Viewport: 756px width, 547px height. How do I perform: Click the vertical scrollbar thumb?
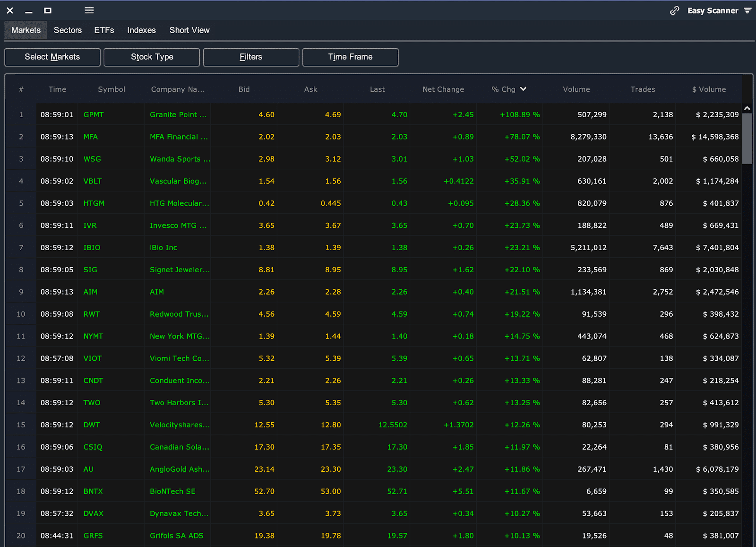tap(747, 139)
